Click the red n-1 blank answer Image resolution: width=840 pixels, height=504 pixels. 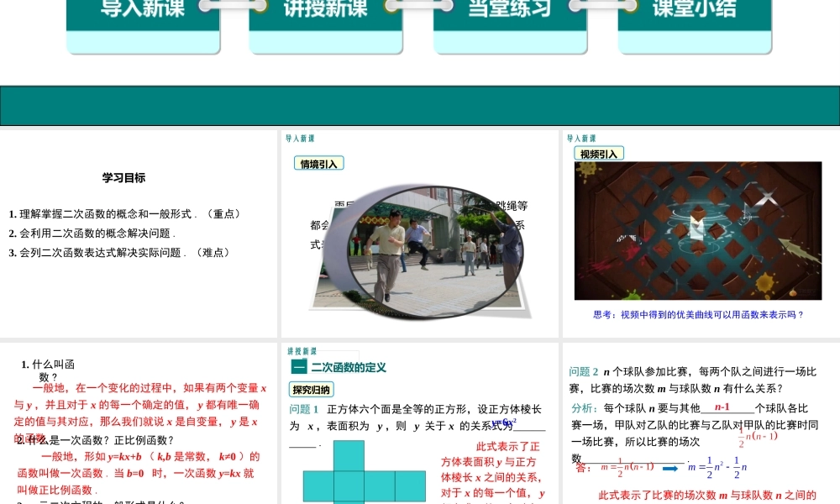point(722,407)
